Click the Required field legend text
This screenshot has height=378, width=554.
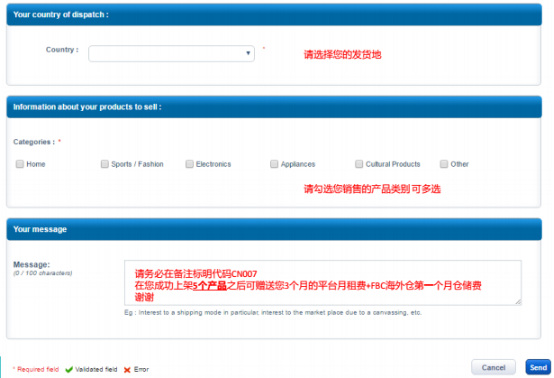point(36,370)
